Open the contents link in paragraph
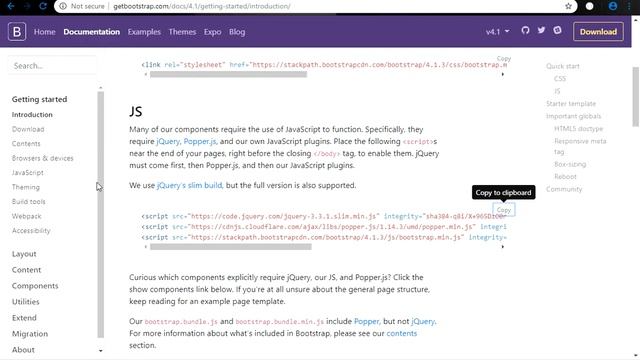The image size is (640, 360). click(x=402, y=333)
